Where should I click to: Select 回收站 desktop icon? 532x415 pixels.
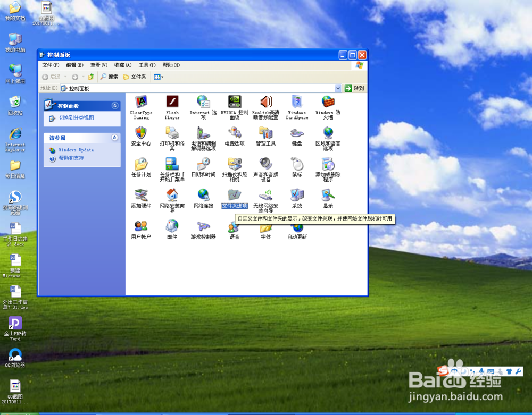pyautogui.click(x=15, y=105)
